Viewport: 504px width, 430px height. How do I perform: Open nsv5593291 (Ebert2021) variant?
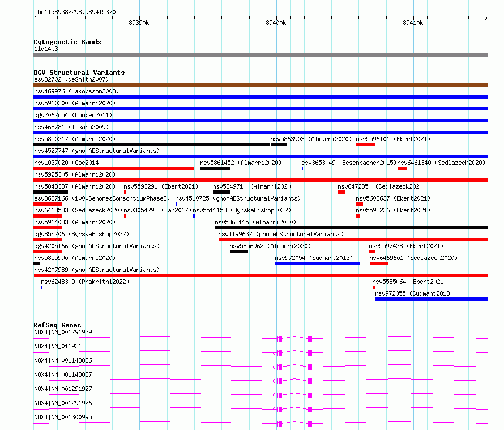pyautogui.click(x=161, y=186)
